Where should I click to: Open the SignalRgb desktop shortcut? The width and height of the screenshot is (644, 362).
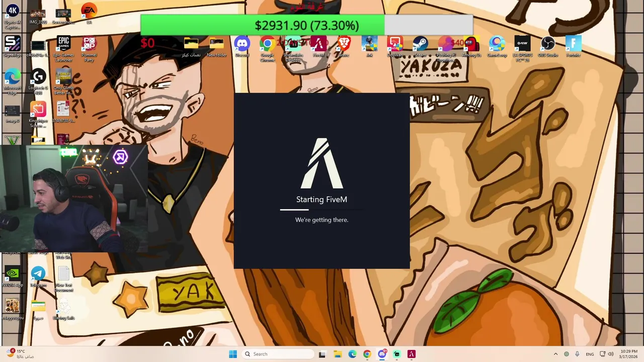[x=12, y=46]
